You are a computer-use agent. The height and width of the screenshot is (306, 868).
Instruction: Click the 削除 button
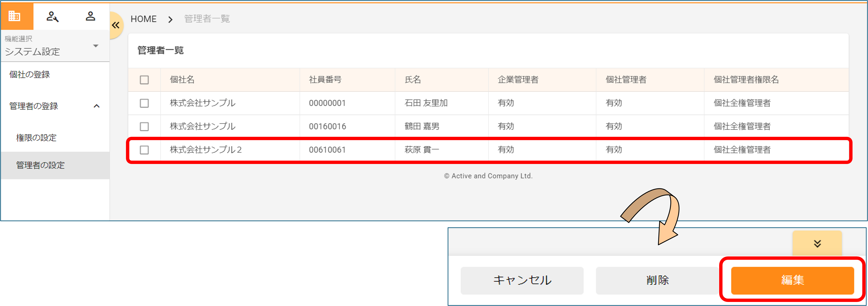click(x=657, y=280)
